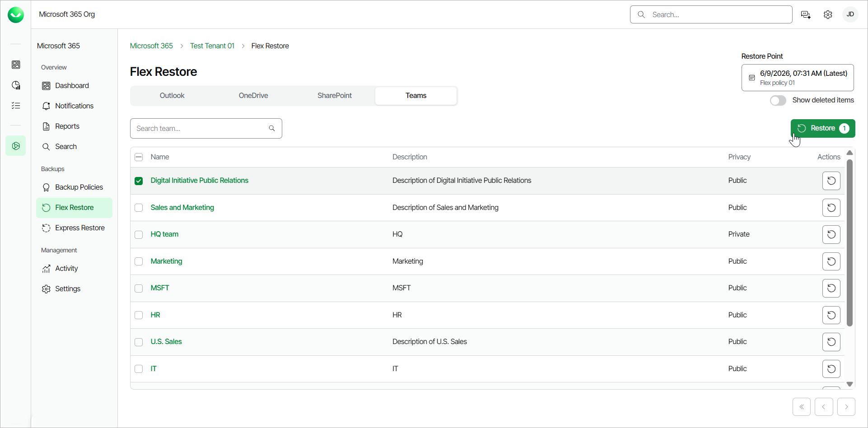Click restore icon for U.S. Sales row
The image size is (868, 428).
[x=831, y=342]
